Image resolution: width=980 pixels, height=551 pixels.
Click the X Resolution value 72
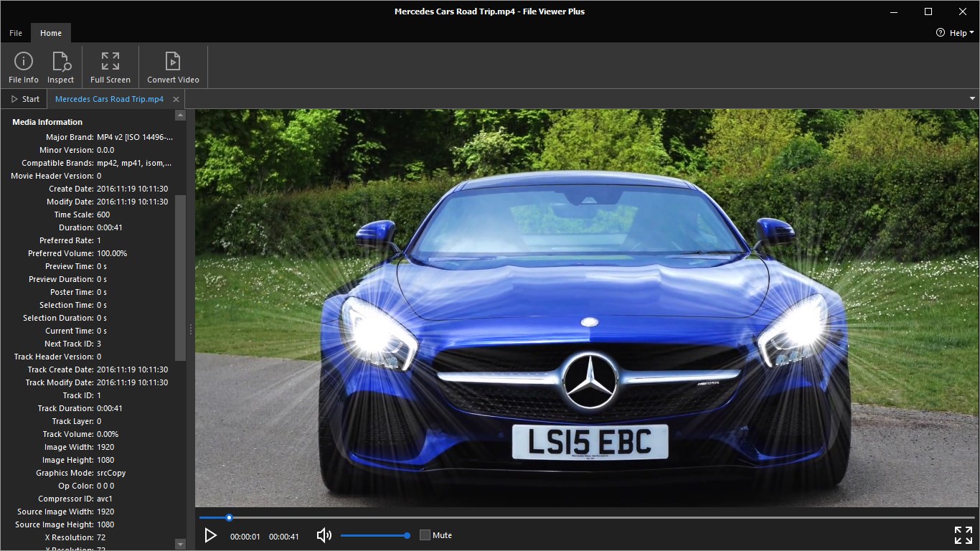tap(101, 537)
